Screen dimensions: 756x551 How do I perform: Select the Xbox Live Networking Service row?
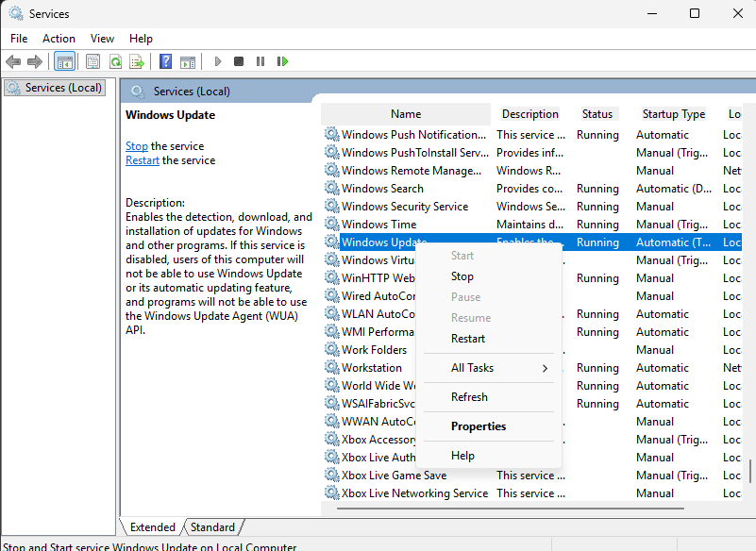point(532,493)
